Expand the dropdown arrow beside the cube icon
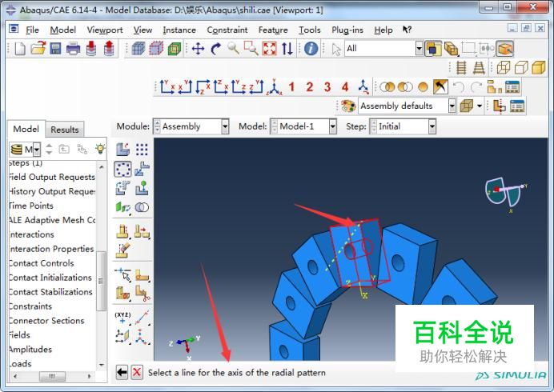This screenshot has height=392, width=554. (479, 106)
